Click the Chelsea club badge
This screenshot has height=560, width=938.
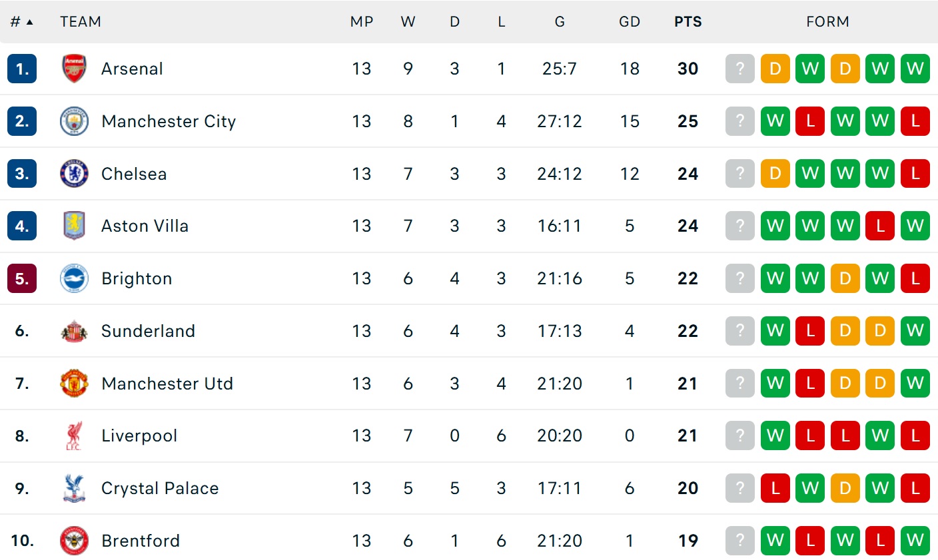coord(74,174)
